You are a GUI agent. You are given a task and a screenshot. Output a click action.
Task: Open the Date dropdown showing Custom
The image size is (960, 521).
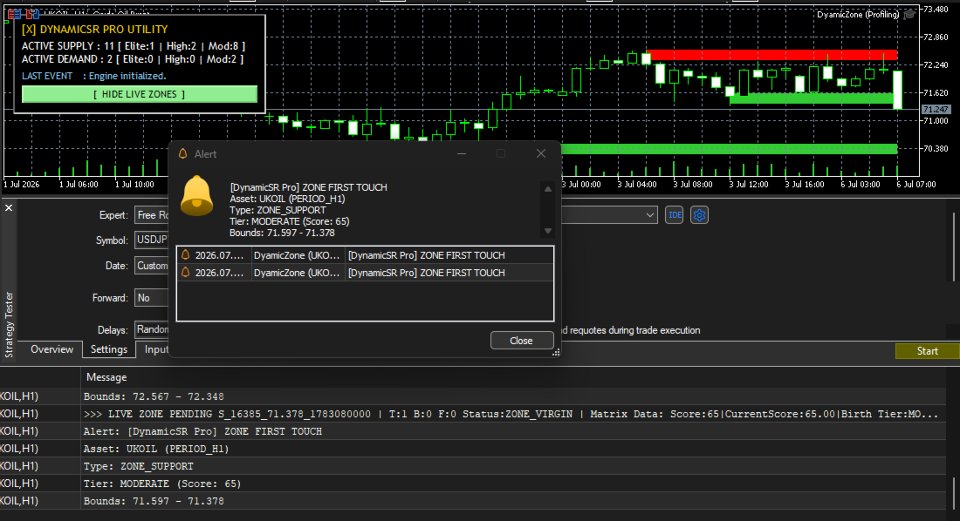(x=151, y=265)
